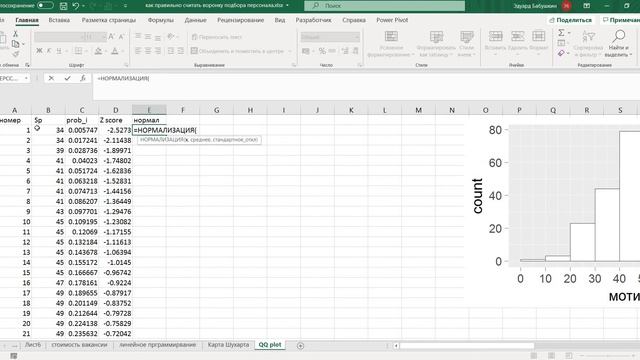The height and width of the screenshot is (360, 640).
Task: Click the AutoSum sigma icon
Action: click(561, 33)
